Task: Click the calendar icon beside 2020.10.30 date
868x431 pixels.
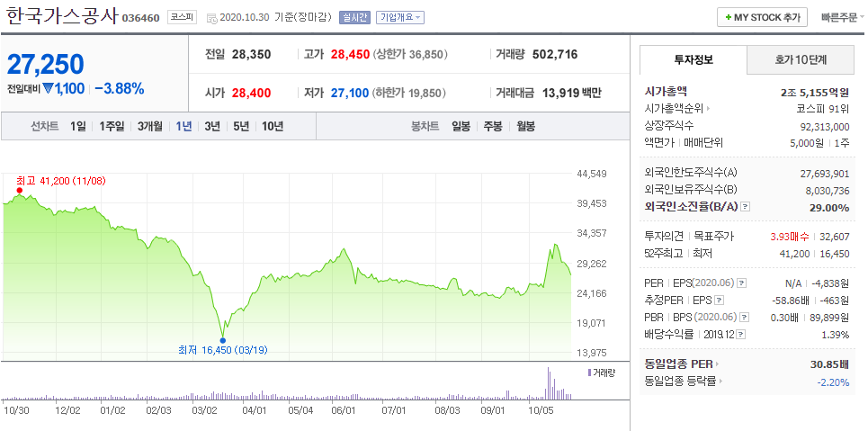Action: click(211, 18)
